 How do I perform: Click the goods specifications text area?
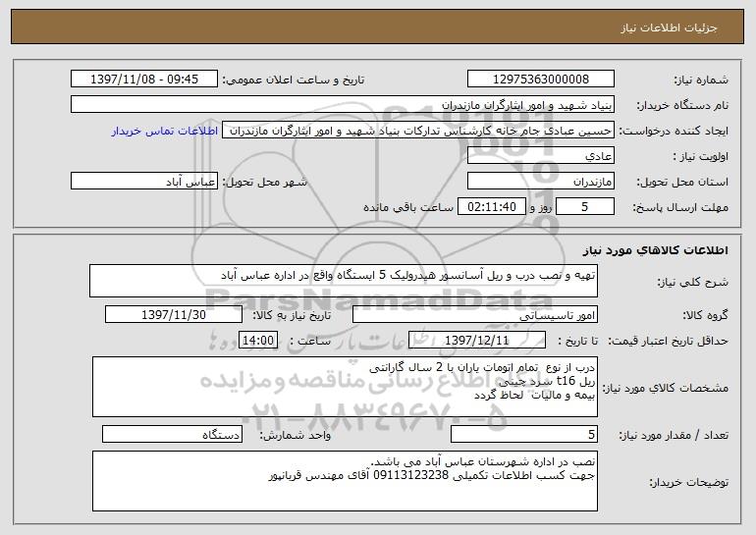[x=345, y=387]
